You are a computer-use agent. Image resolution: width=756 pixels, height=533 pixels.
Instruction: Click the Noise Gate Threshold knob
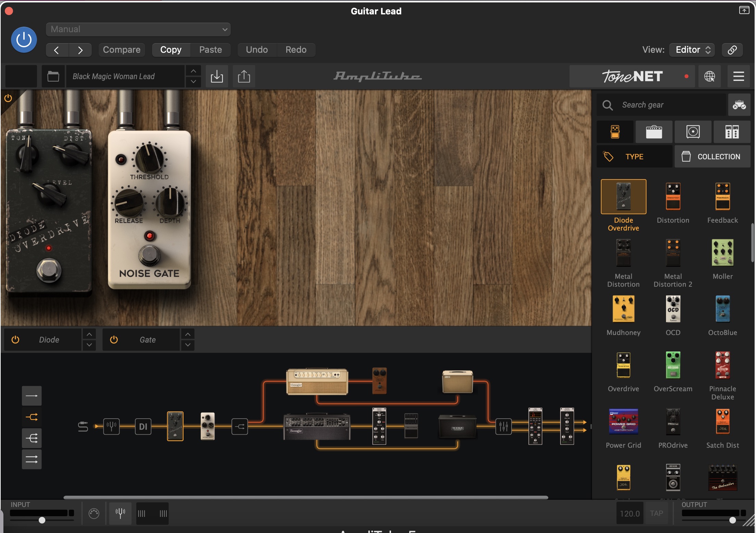coord(149,158)
